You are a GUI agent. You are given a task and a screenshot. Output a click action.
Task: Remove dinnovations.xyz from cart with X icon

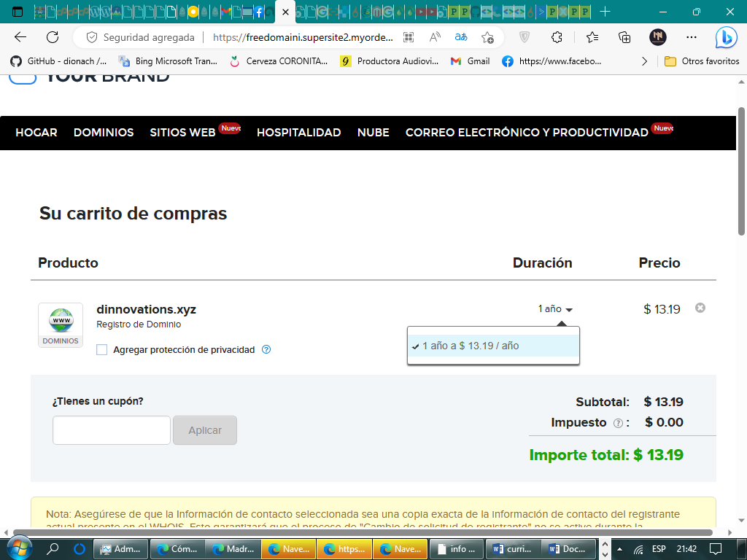pyautogui.click(x=700, y=308)
